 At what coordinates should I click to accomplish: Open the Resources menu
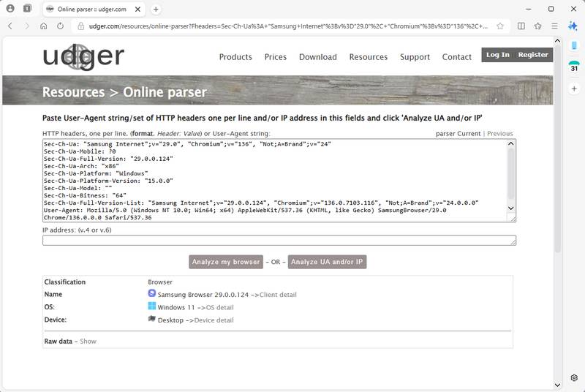(368, 57)
